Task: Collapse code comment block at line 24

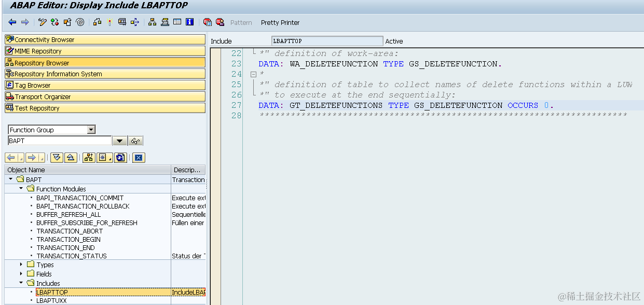Action: pos(253,74)
